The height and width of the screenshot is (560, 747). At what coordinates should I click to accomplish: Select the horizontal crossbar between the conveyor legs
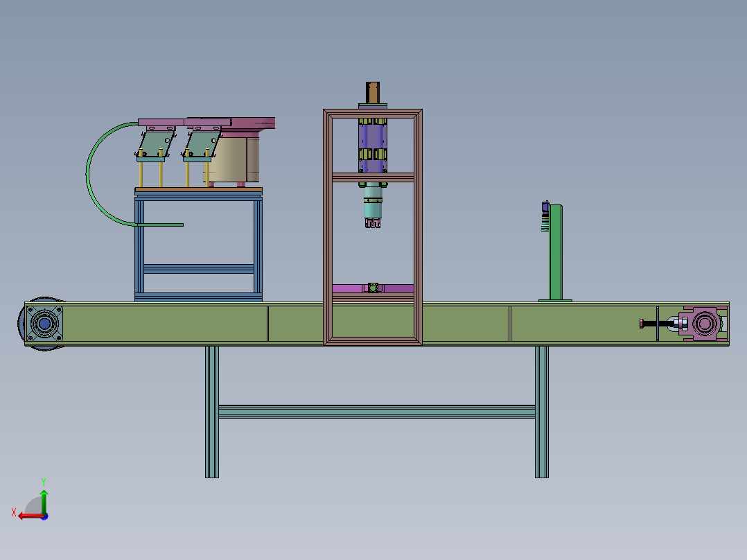coord(376,412)
